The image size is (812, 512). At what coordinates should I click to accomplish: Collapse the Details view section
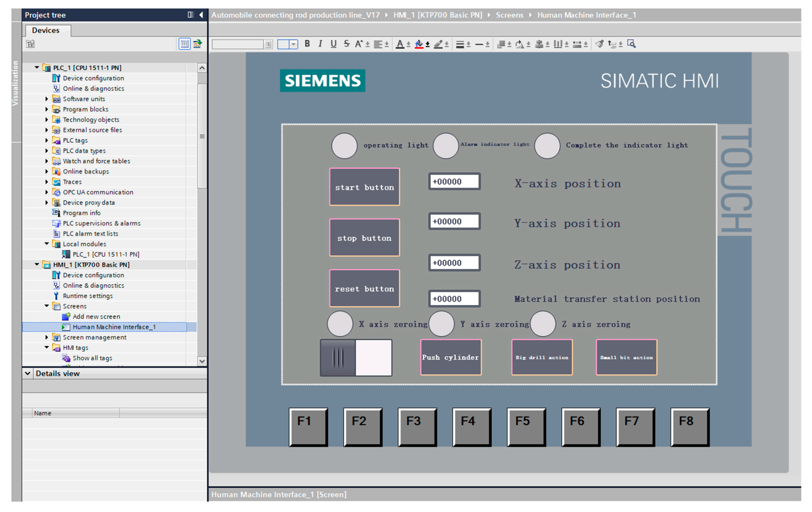tap(28, 373)
